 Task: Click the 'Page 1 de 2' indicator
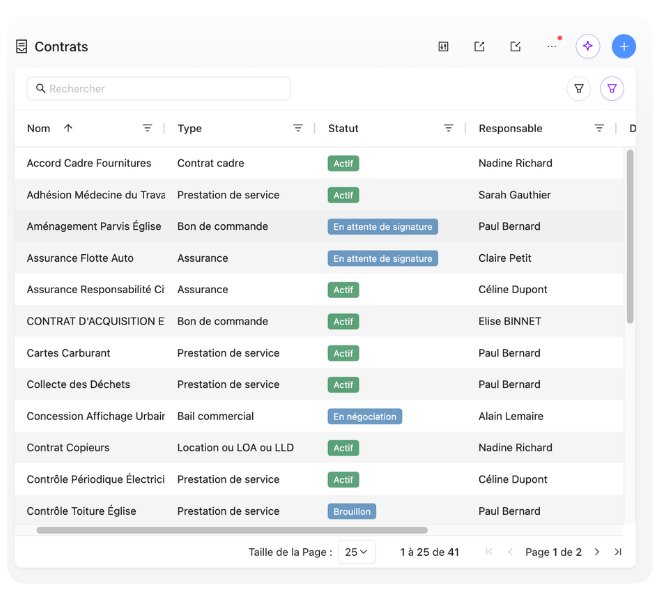pyautogui.click(x=553, y=552)
